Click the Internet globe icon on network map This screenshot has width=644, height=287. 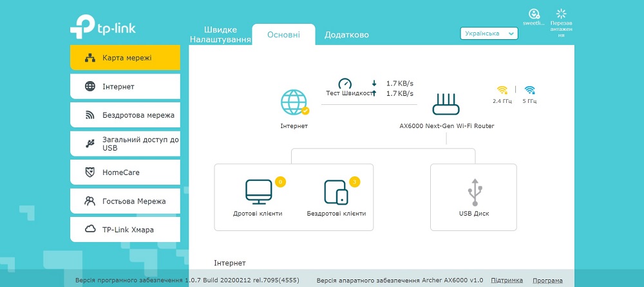[x=294, y=102]
